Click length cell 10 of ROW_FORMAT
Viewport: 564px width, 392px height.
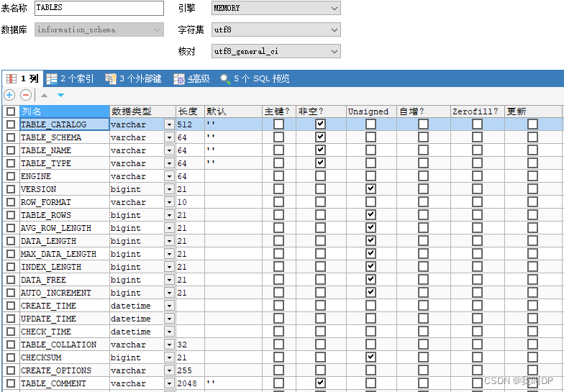[190, 202]
